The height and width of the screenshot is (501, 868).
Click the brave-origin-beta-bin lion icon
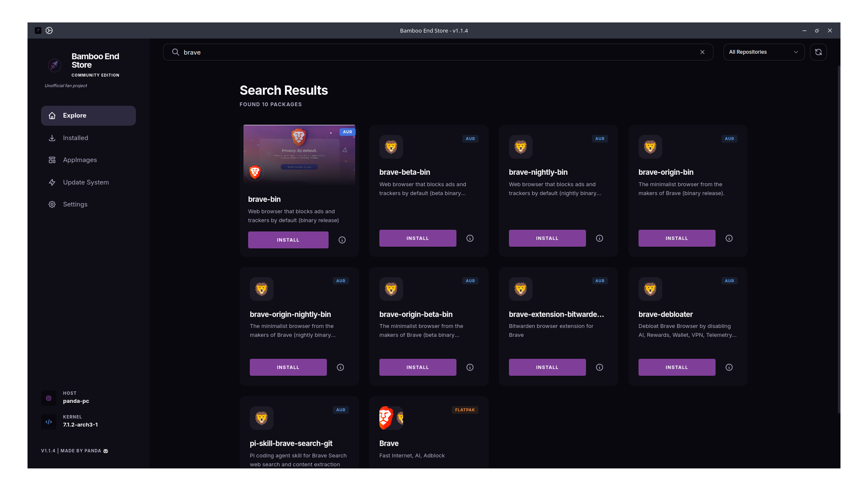click(x=391, y=289)
